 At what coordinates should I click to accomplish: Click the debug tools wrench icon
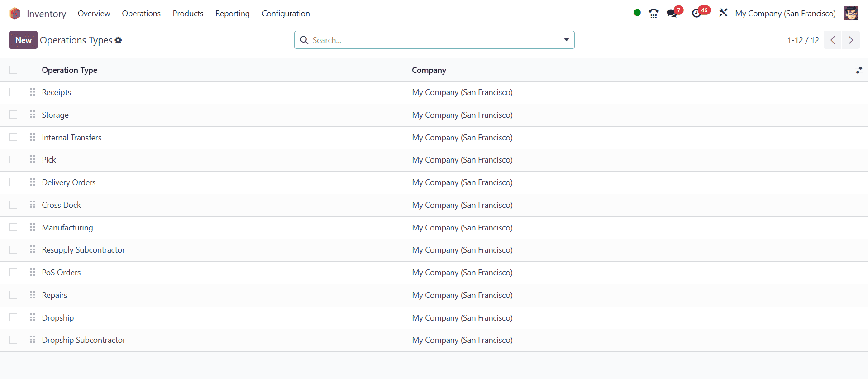point(723,13)
